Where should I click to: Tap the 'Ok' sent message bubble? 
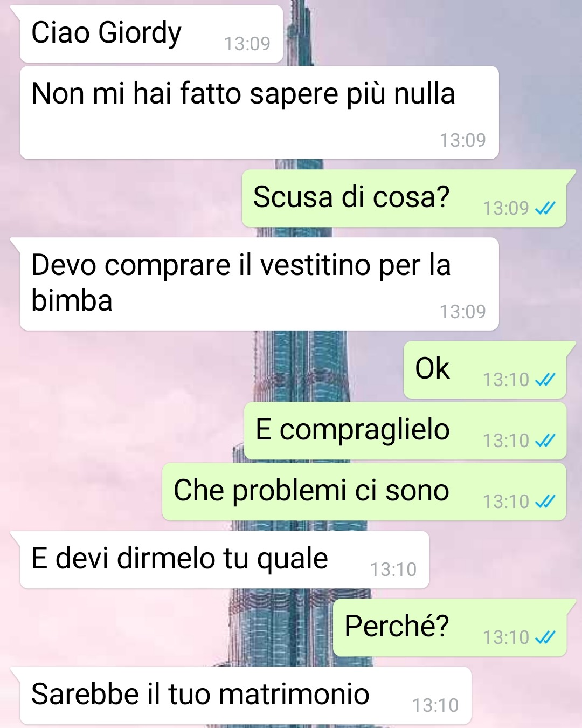[485, 370]
